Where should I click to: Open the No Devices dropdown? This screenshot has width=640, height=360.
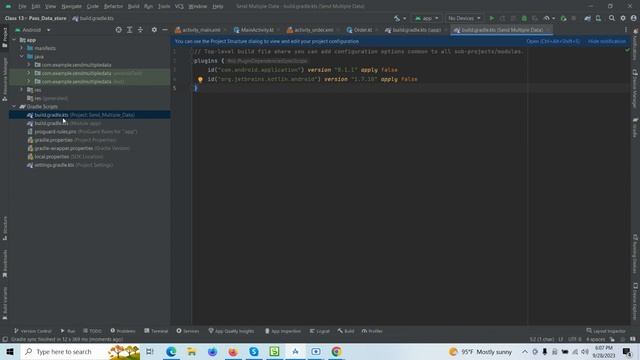(464, 18)
